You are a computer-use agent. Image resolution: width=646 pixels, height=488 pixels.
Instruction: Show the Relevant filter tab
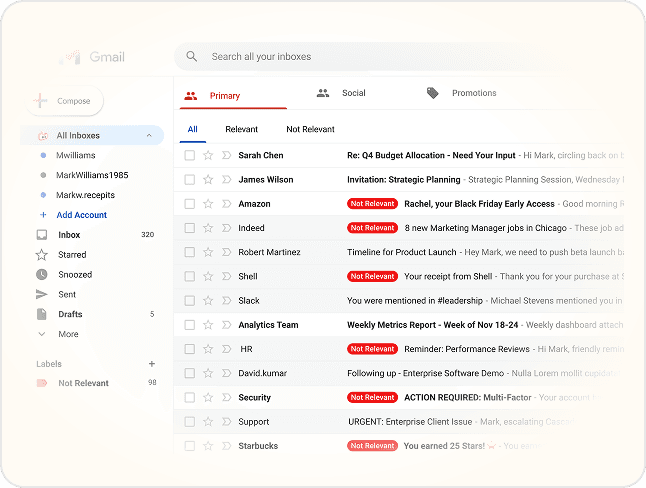click(241, 129)
